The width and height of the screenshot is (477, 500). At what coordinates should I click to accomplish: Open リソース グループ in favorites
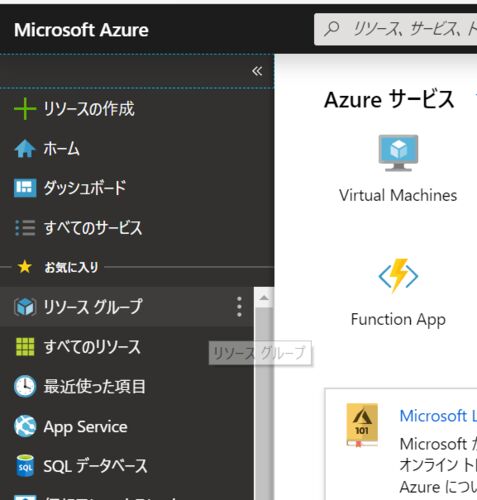93,307
